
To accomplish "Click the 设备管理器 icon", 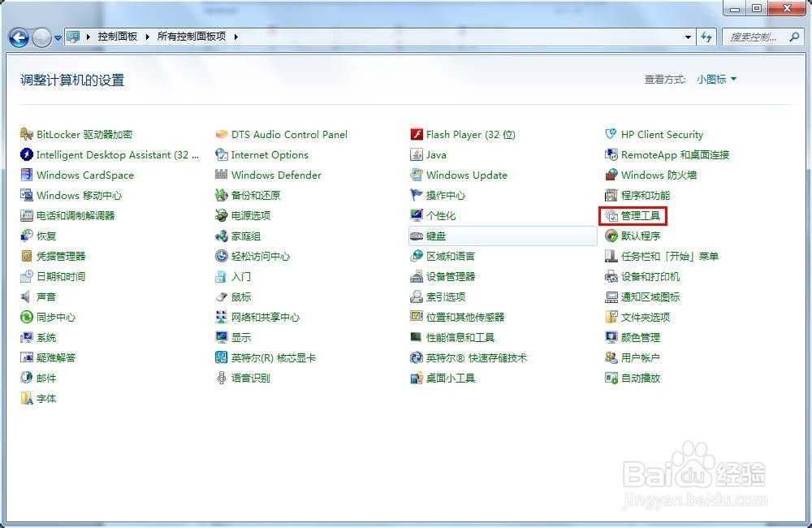I will click(417, 276).
